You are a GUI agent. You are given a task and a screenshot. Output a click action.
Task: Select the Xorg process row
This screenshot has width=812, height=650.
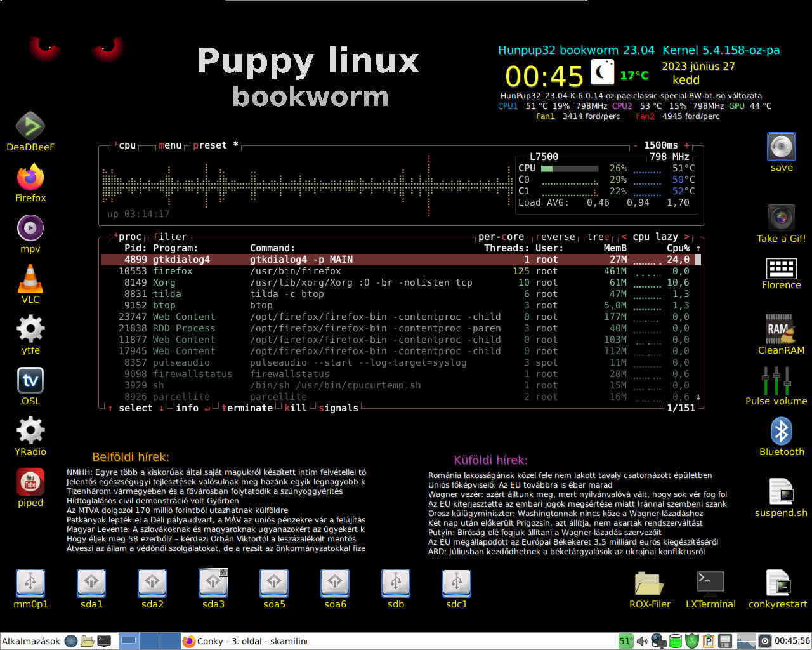tap(398, 282)
